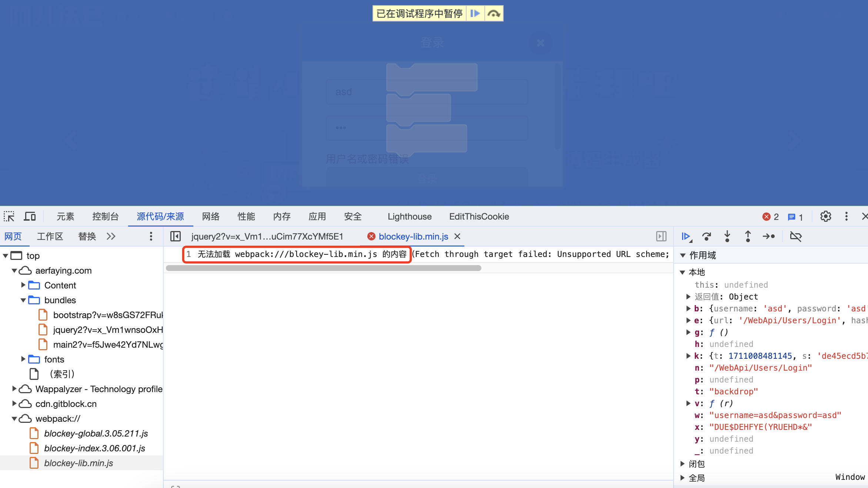
Task: Click the single step arrow icon
Action: [769, 237]
